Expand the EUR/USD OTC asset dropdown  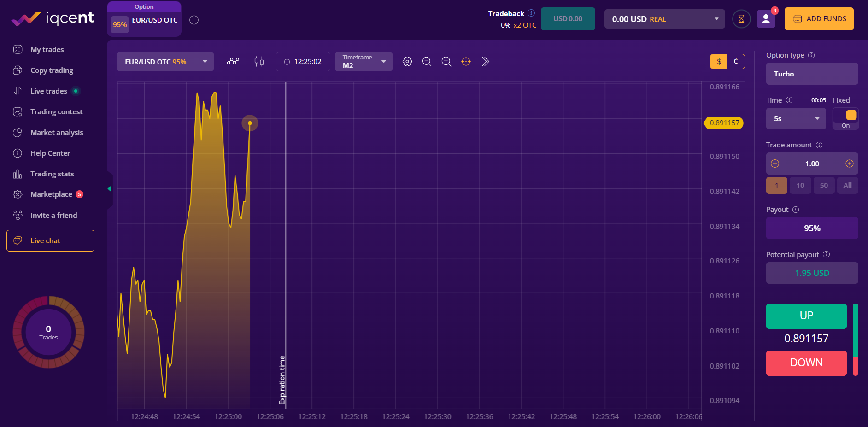click(165, 62)
